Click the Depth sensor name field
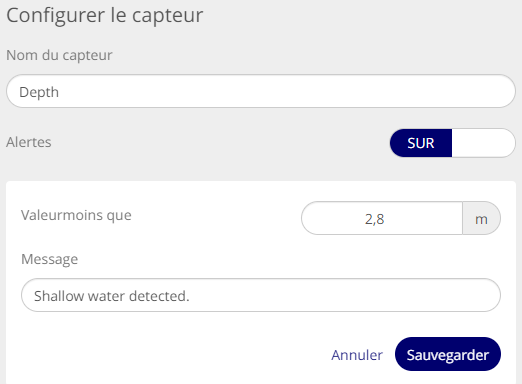The image size is (522, 384). [x=261, y=91]
